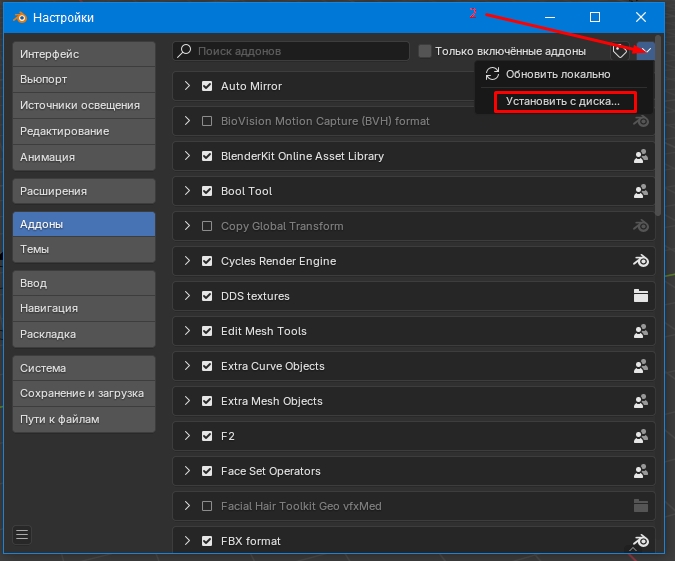Expand BlenderKit Online Asset Library details
The image size is (675, 561).
[187, 155]
